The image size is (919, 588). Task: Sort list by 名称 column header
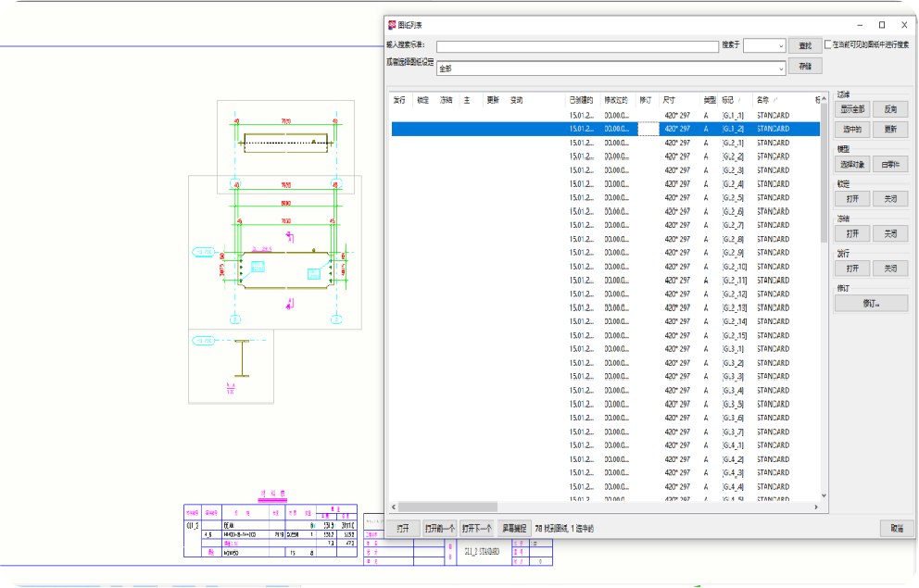coord(765,100)
